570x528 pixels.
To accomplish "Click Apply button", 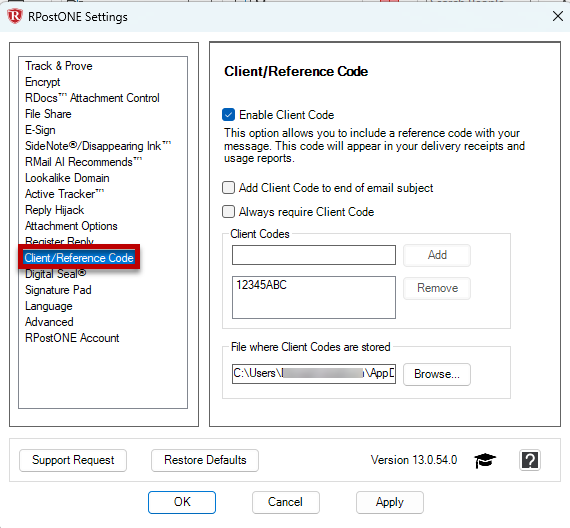I will tap(390, 502).
